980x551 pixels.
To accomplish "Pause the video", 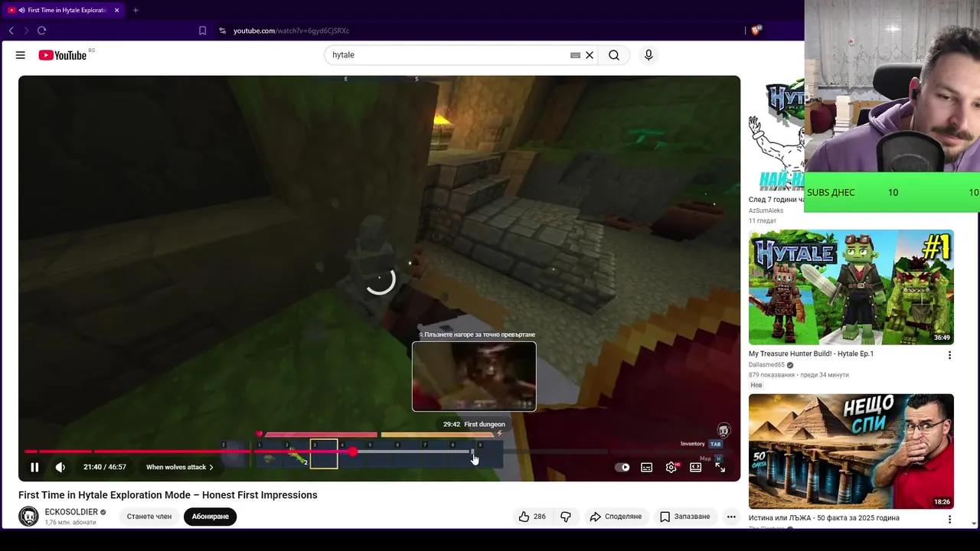I will (34, 467).
